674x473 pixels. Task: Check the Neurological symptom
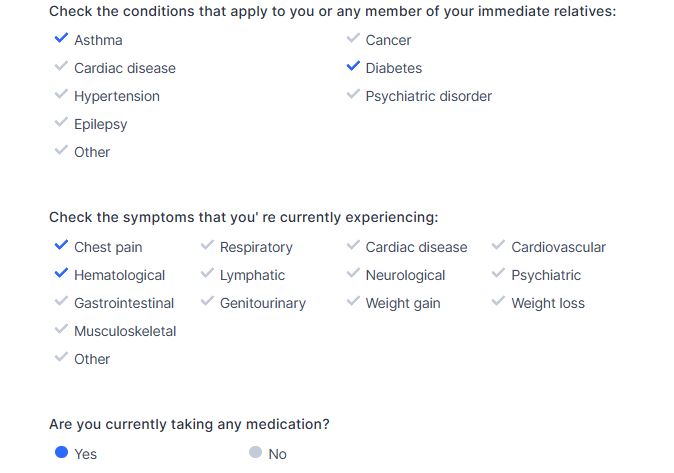point(353,275)
